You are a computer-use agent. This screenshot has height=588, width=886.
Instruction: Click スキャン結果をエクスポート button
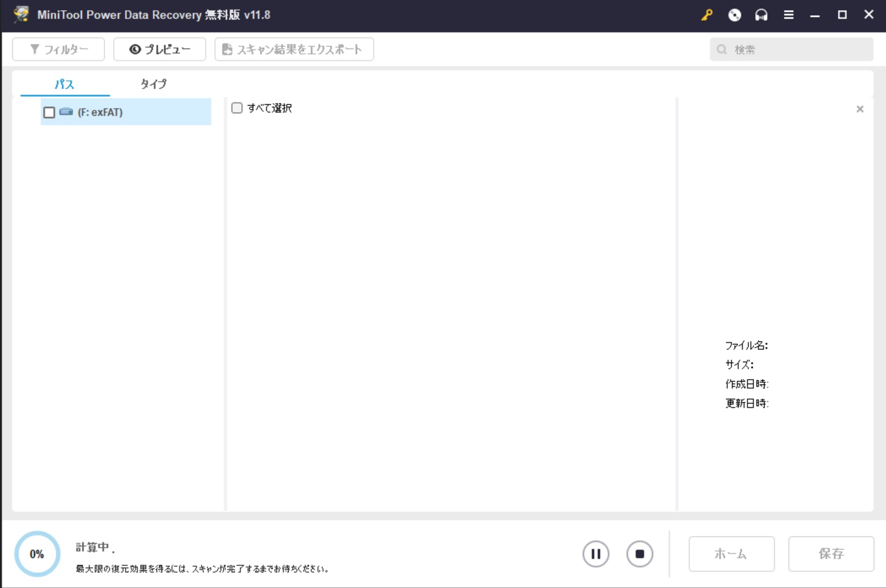pyautogui.click(x=294, y=50)
